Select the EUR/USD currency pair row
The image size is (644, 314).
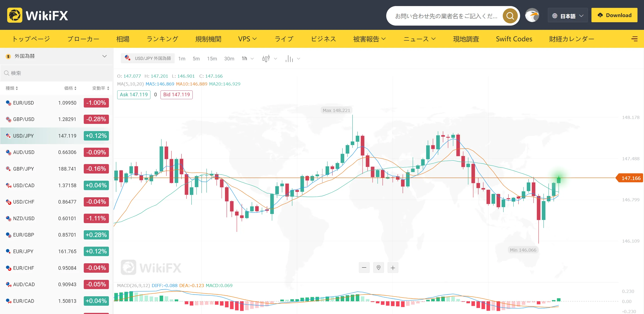pyautogui.click(x=56, y=103)
